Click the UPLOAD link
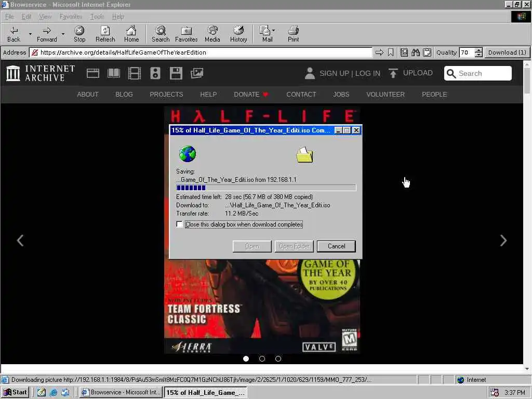Viewport: 532px width, 399px height. [418, 73]
